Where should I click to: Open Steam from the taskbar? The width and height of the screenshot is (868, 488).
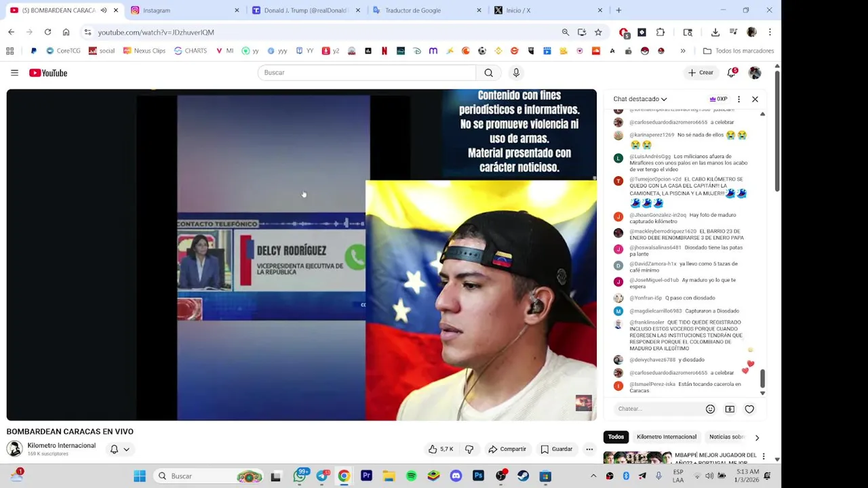coord(523,476)
